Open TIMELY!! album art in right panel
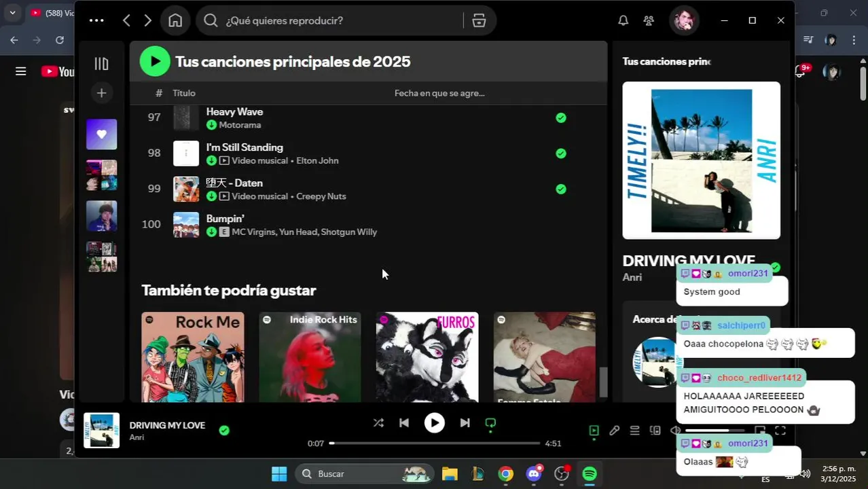The image size is (868, 489). click(701, 160)
